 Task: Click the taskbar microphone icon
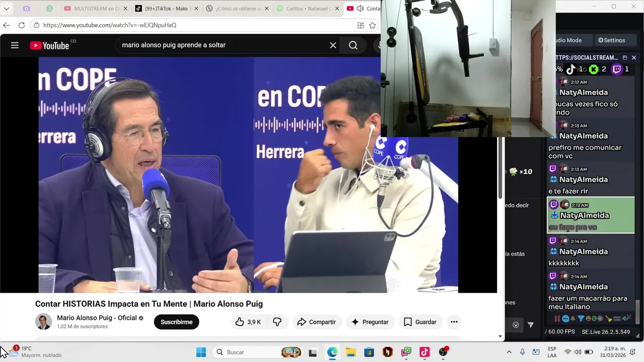click(523, 352)
